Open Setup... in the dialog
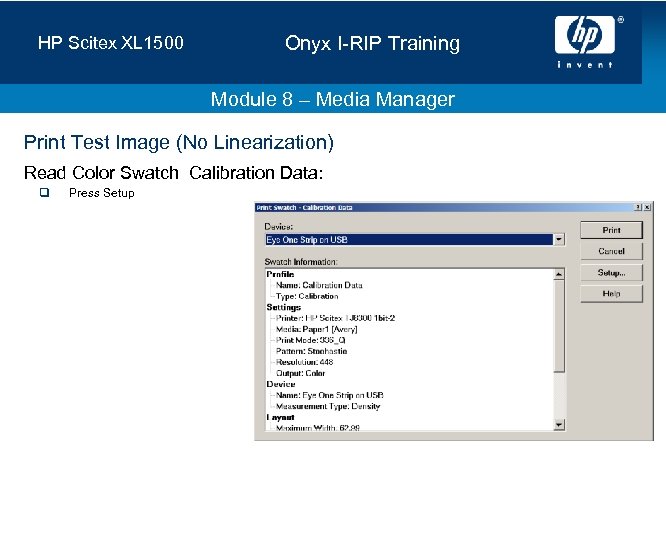Screen dimensions: 666x539 point(611,273)
